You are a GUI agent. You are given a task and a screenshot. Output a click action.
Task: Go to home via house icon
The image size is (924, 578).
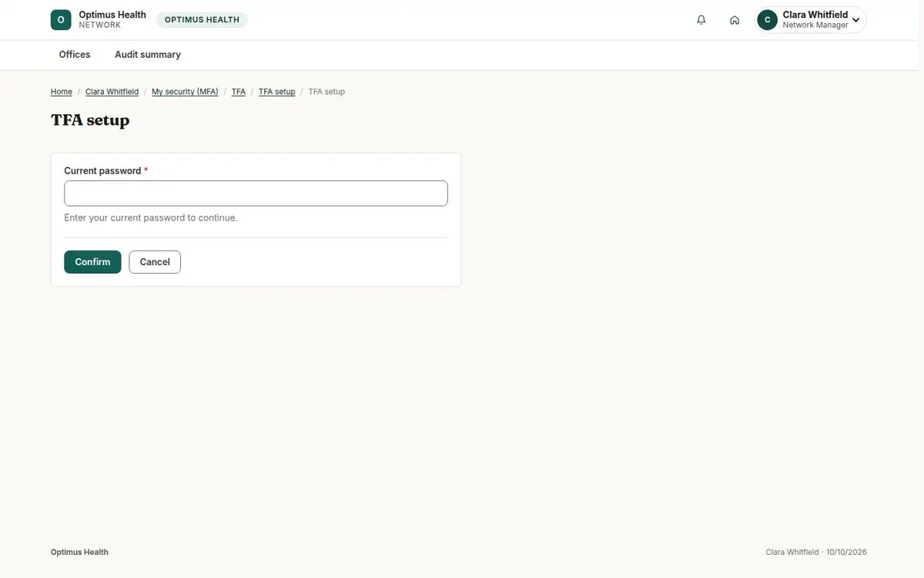pos(735,20)
